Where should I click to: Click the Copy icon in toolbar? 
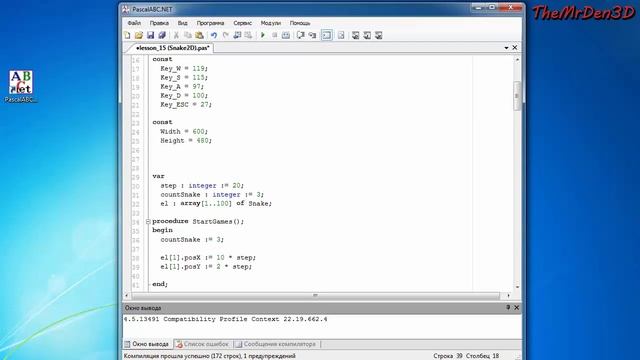(x=188, y=35)
